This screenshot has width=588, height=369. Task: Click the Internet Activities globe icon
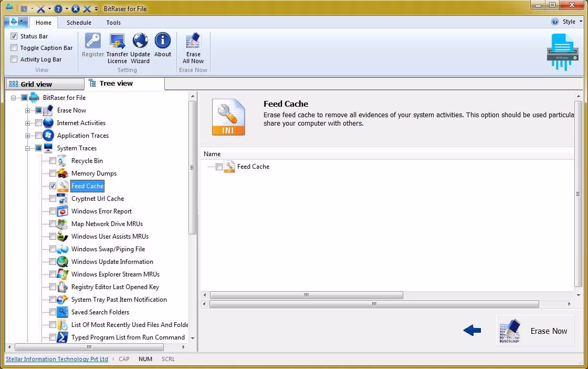pyautogui.click(x=48, y=123)
